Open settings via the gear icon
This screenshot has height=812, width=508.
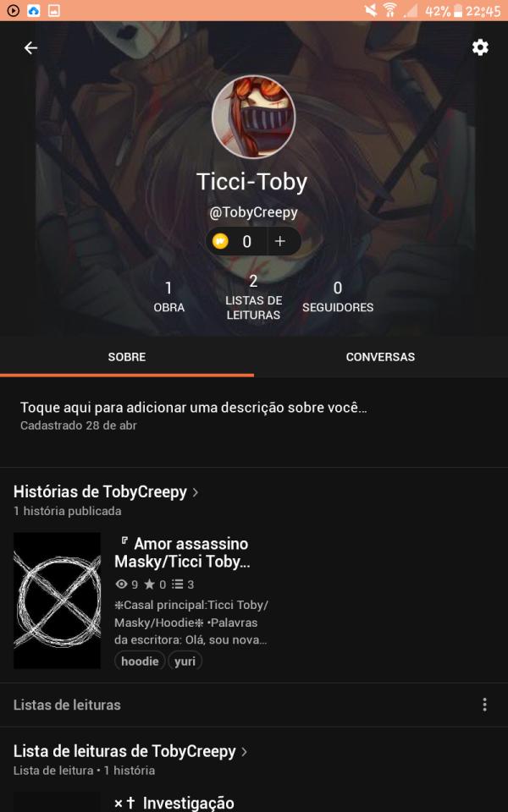tap(480, 47)
